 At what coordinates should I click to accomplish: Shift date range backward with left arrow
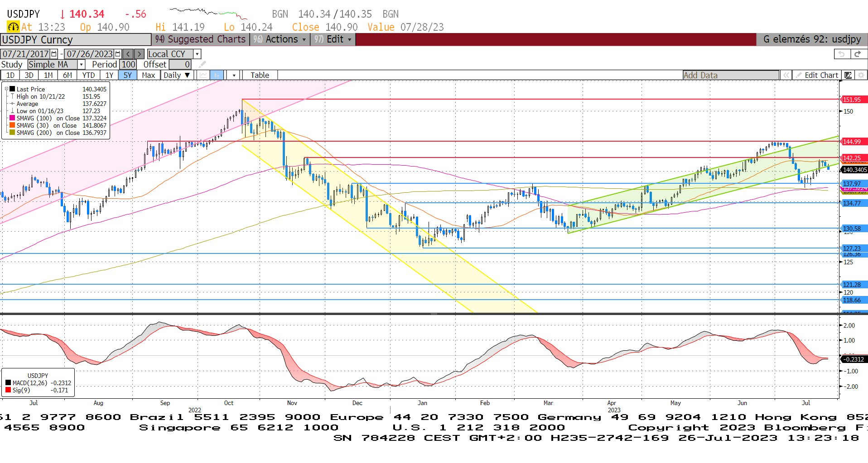point(128,54)
